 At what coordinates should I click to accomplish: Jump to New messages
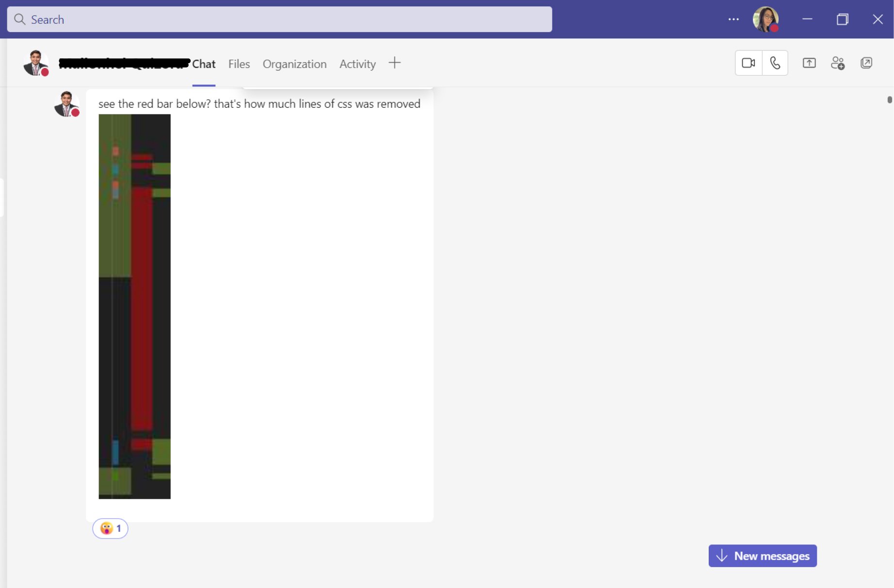point(763,556)
